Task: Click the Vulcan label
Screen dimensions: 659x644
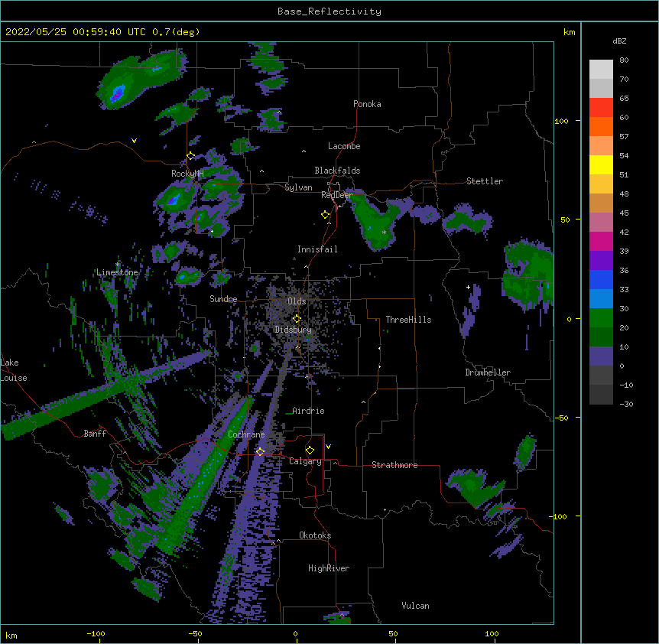Action: (x=415, y=606)
